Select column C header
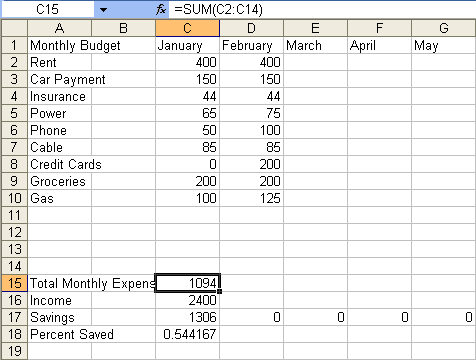 pyautogui.click(x=187, y=28)
